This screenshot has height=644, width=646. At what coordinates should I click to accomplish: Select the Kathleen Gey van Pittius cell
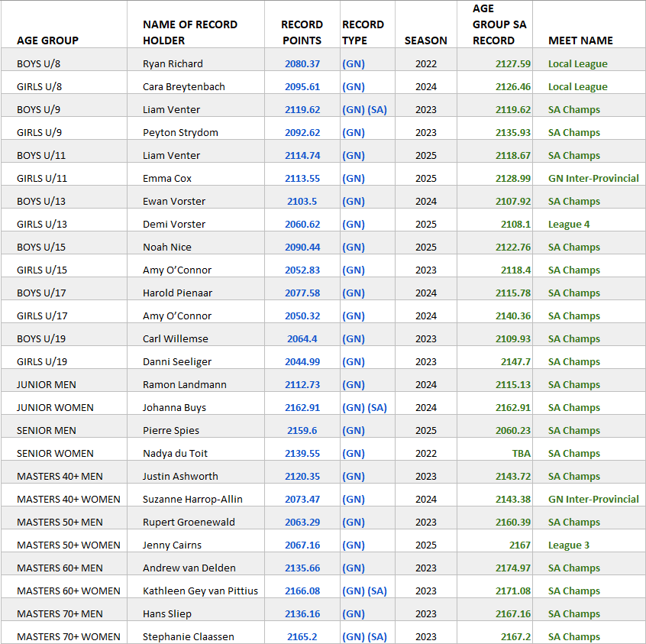(x=200, y=591)
